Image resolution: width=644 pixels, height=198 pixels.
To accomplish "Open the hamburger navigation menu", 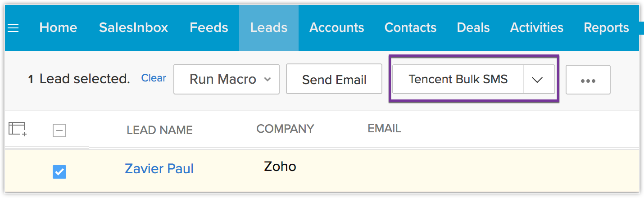I will [x=14, y=28].
